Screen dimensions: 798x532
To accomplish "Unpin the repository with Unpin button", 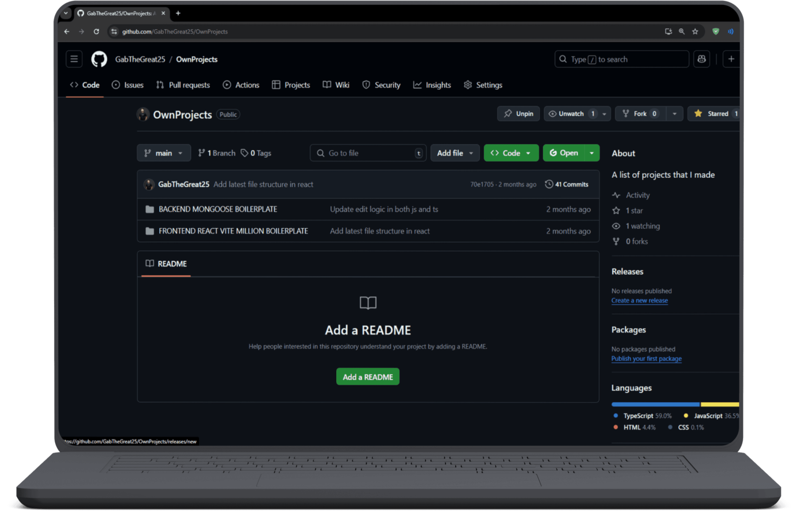I will (518, 114).
